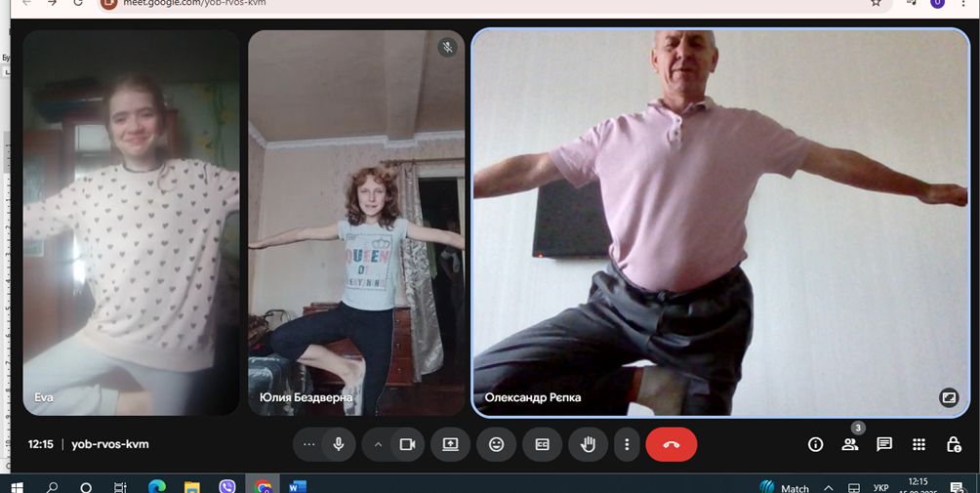Raise hand in the meeting
This screenshot has height=493, width=980.
[588, 444]
